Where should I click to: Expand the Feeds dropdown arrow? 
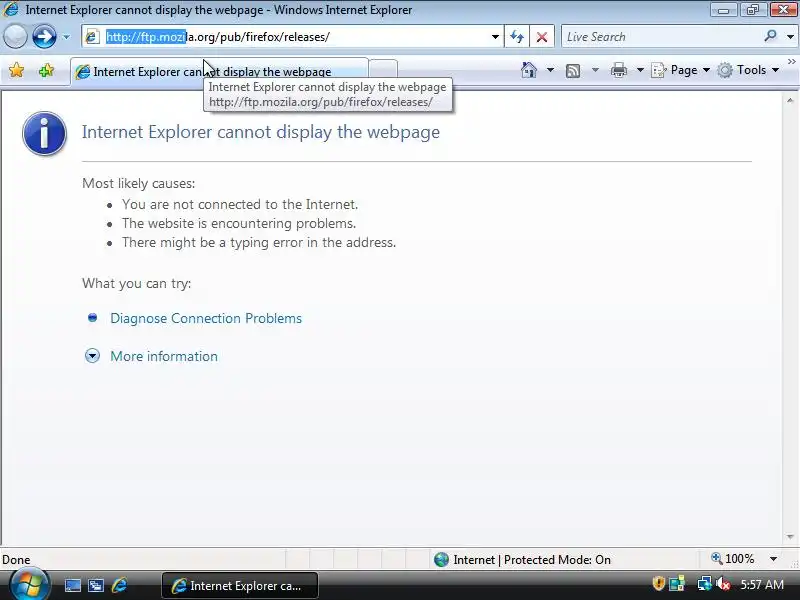click(x=595, y=70)
